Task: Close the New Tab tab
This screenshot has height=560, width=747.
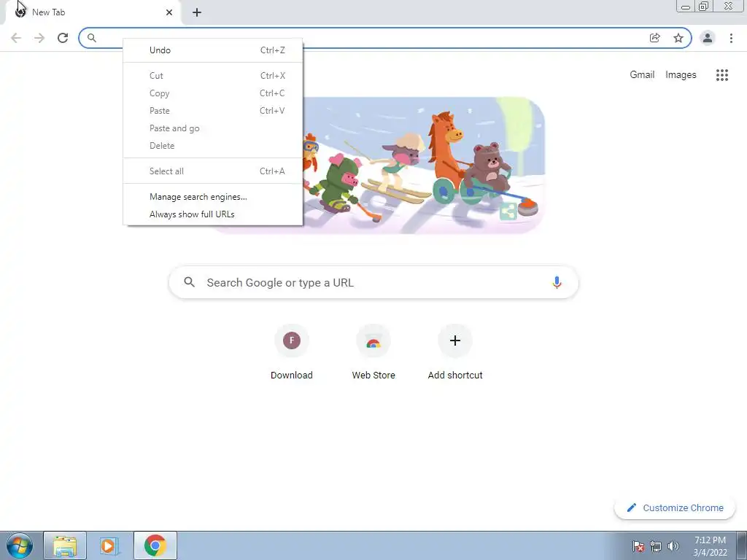Action: [x=169, y=12]
